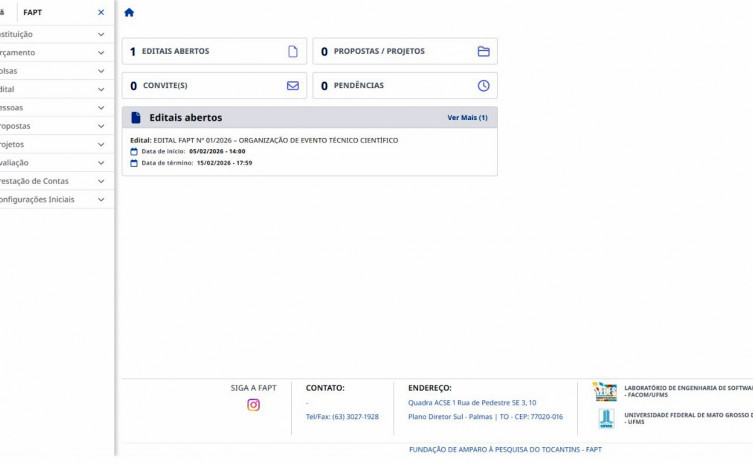Click the Ver Mais (1) link
753x465 pixels.
click(x=467, y=118)
